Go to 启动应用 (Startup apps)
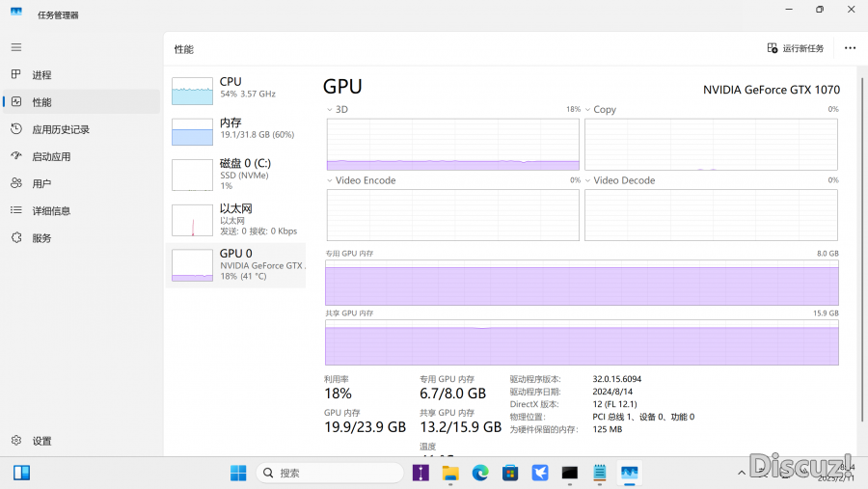 pos(81,156)
